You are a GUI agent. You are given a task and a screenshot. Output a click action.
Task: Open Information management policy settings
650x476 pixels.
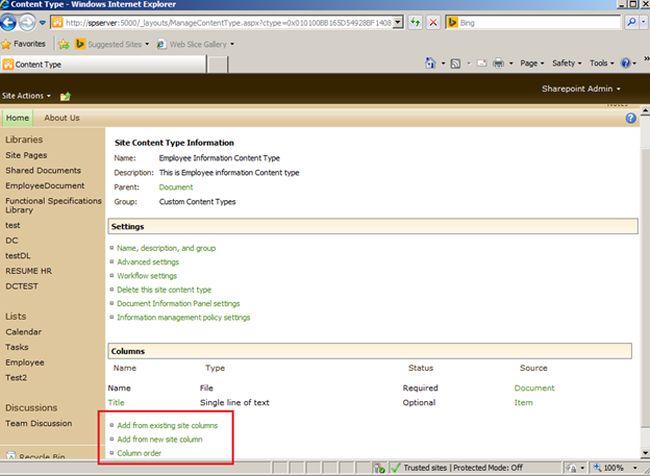pos(184,318)
